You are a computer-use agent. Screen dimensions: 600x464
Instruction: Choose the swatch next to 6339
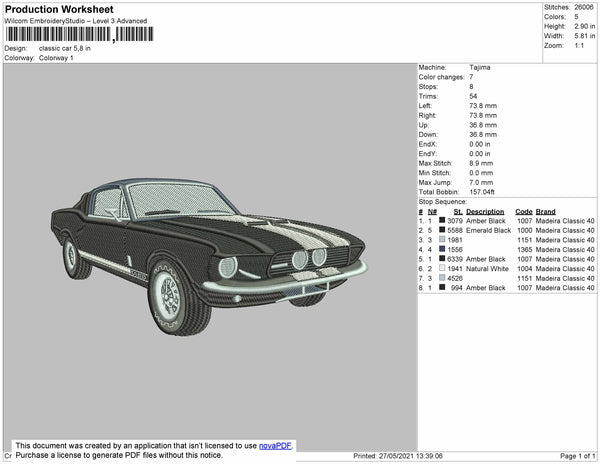coord(442,259)
